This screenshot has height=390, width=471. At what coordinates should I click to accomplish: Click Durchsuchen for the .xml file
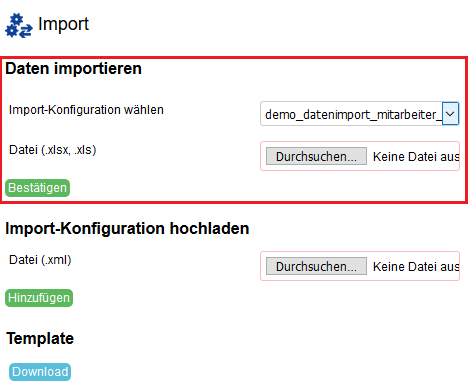coord(316,266)
